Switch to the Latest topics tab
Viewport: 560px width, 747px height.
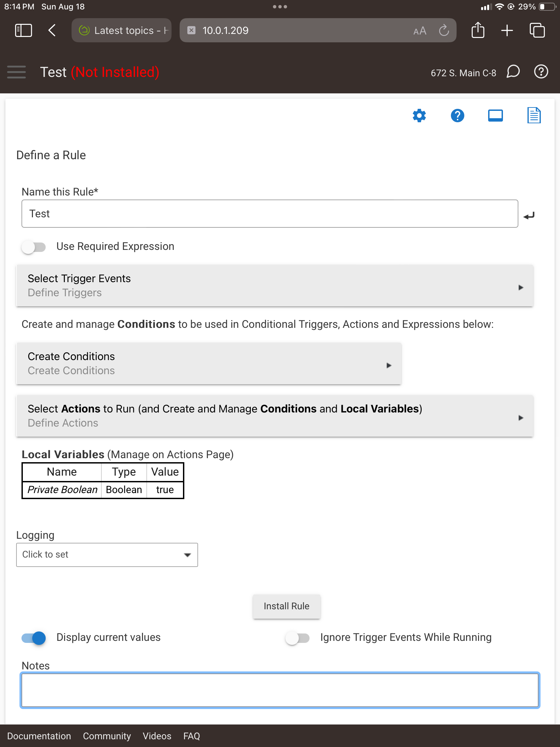tap(122, 30)
